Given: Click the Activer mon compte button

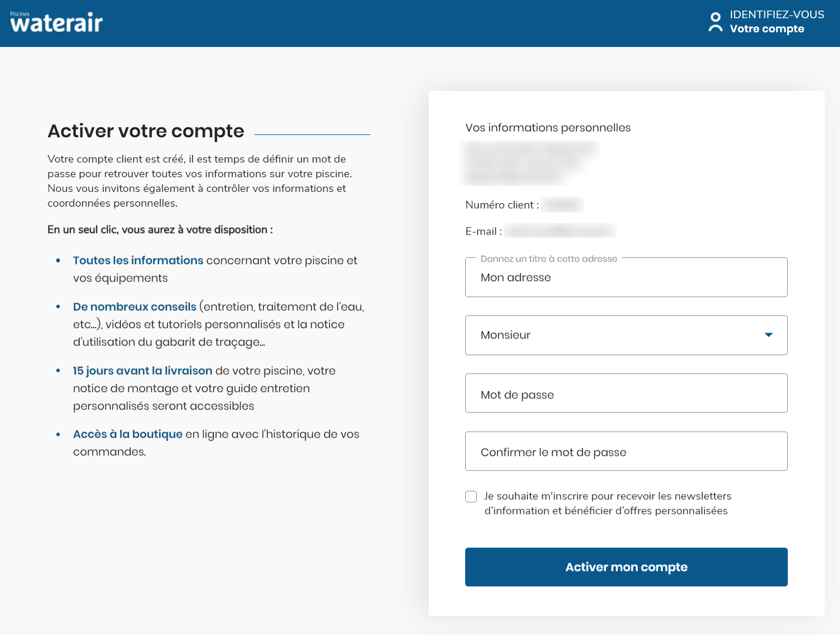Looking at the screenshot, I should click(x=626, y=567).
